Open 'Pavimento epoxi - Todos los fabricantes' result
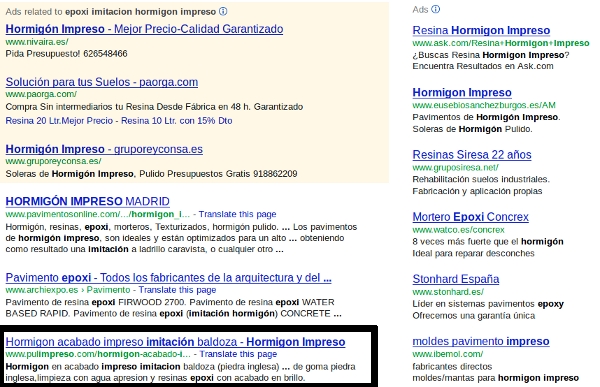Image resolution: width=600 pixels, height=387 pixels. coord(168,278)
